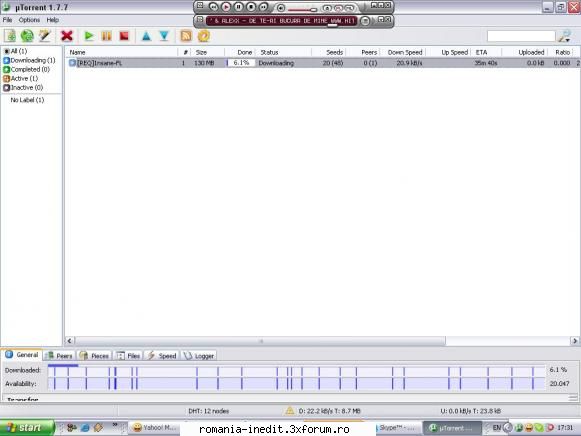Viewport: 581px width, 436px height.
Task: Click stop button in media player
Action: [x=251, y=7]
